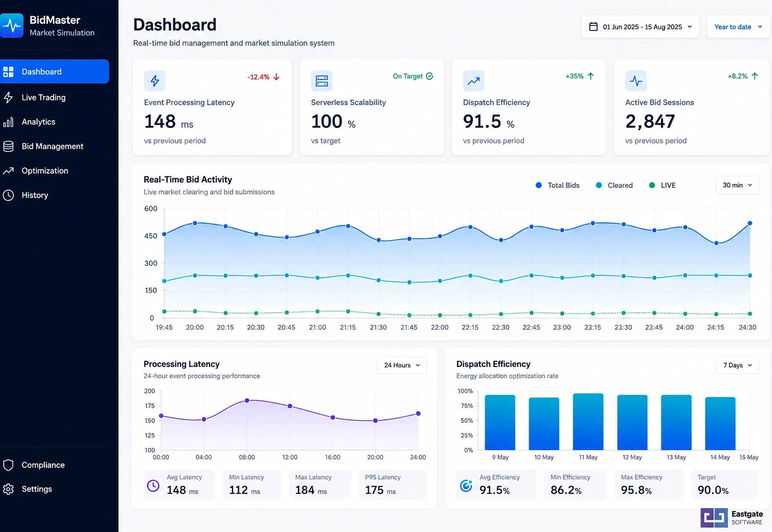Toggle the Cleared legend series
Screen dimensions: 772x532
(x=614, y=185)
